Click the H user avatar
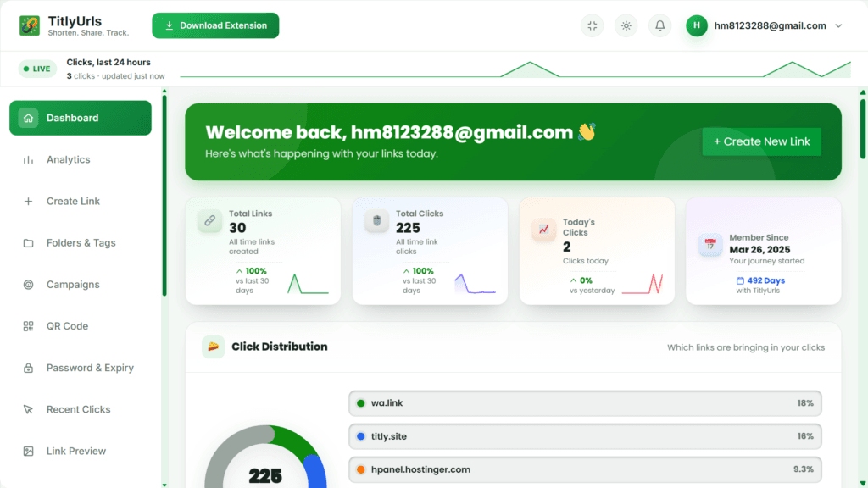 (697, 25)
